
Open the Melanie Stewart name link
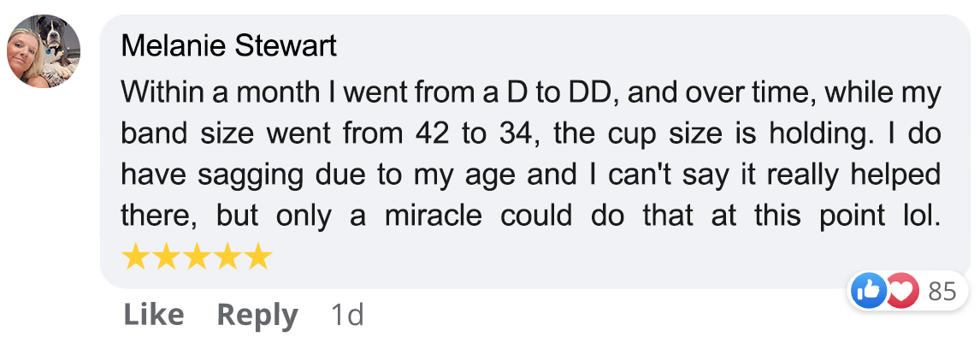pos(228,45)
